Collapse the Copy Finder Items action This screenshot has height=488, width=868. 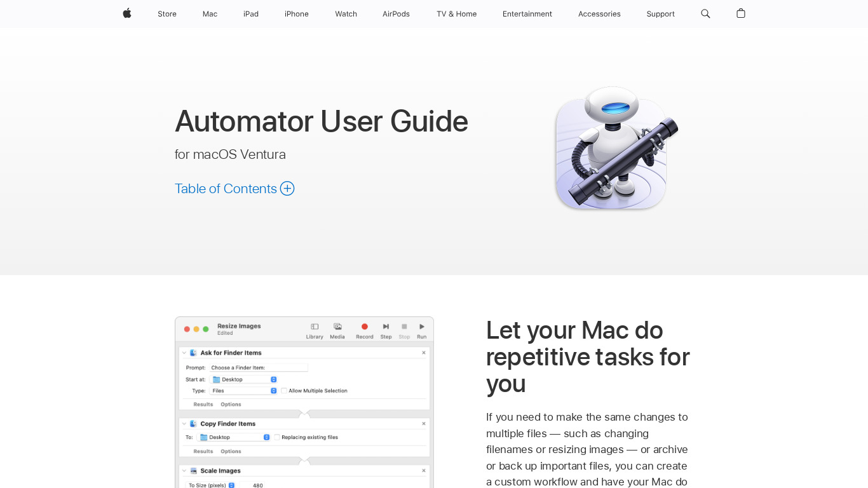point(184,424)
